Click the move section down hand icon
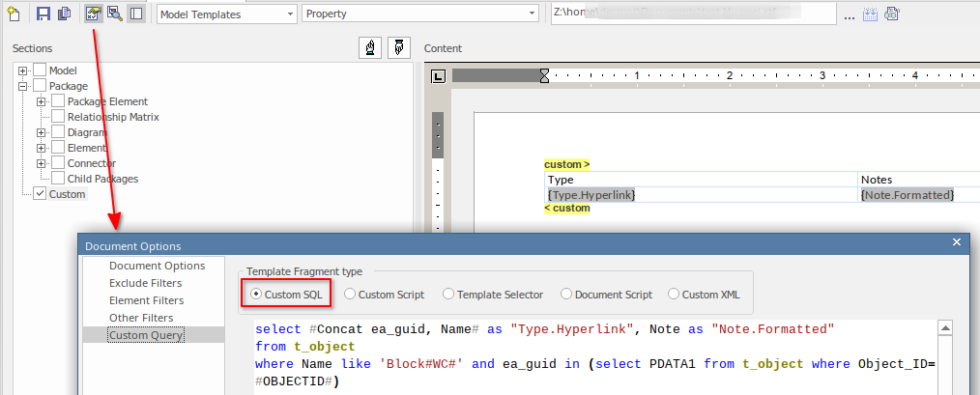Viewport: 980px width, 395px height. pyautogui.click(x=397, y=48)
